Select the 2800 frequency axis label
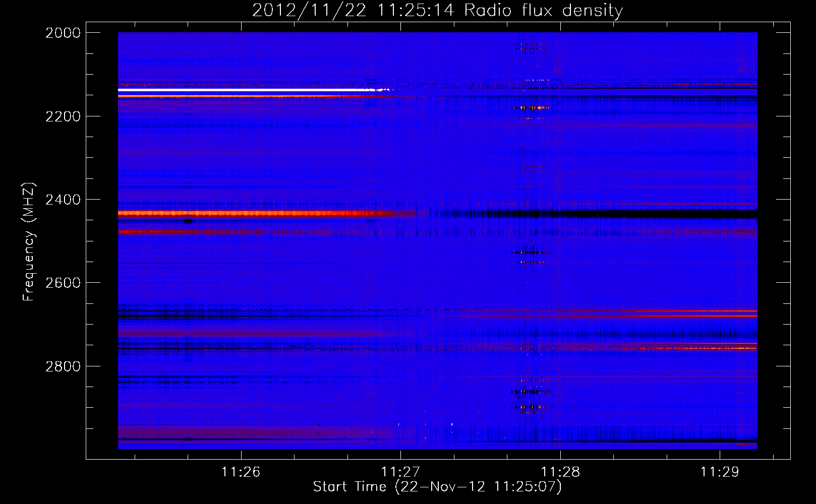Screen dimensions: 816x504 click(x=63, y=366)
